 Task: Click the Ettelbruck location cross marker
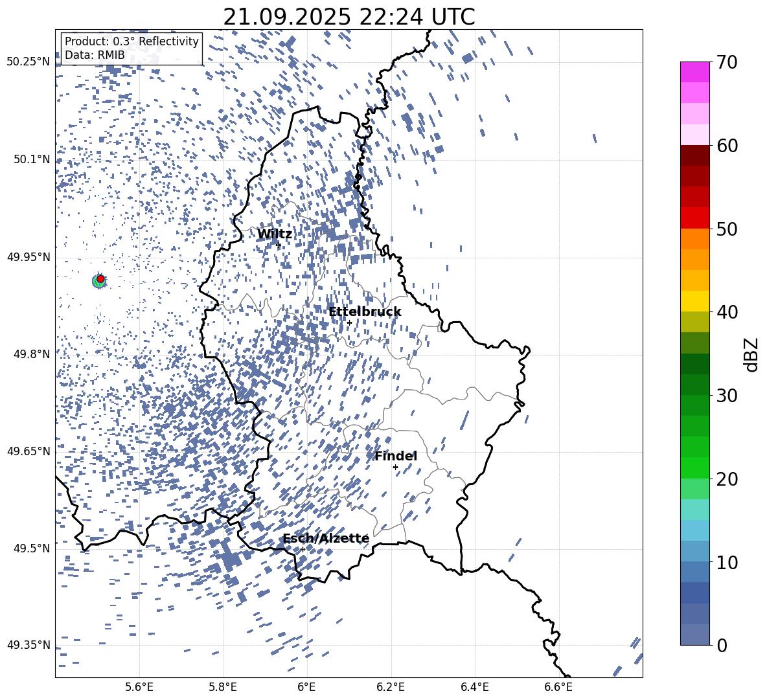pos(349,322)
